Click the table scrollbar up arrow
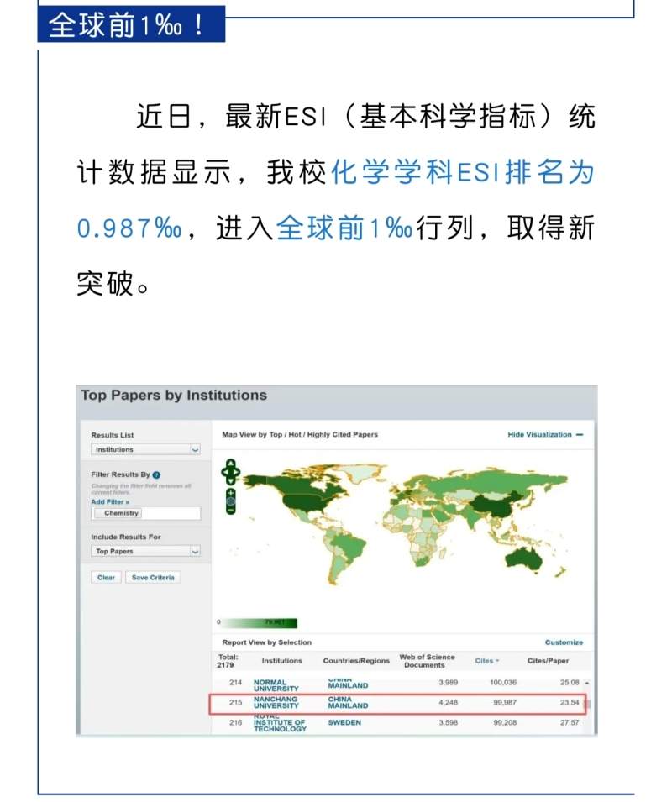Viewport: 672px width, 802px height. tap(586, 683)
